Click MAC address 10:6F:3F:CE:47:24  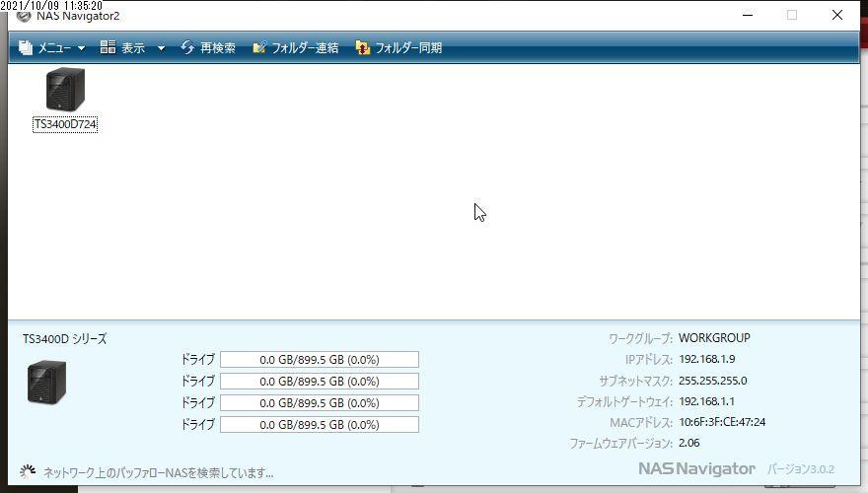722,422
